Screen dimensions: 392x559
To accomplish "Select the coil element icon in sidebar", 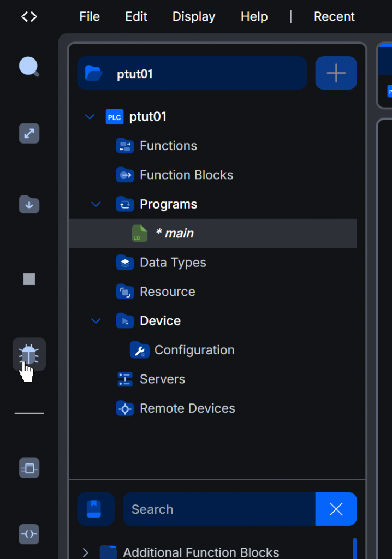I will [29, 534].
